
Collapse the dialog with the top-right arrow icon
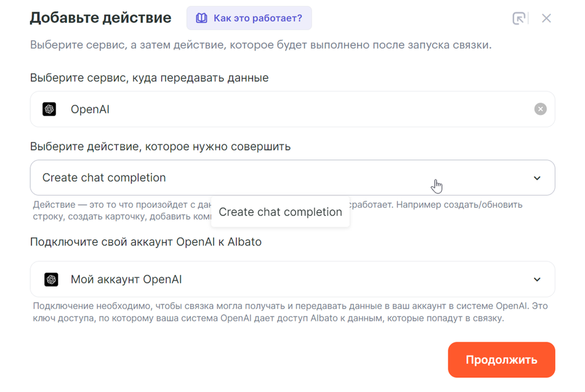tap(519, 18)
